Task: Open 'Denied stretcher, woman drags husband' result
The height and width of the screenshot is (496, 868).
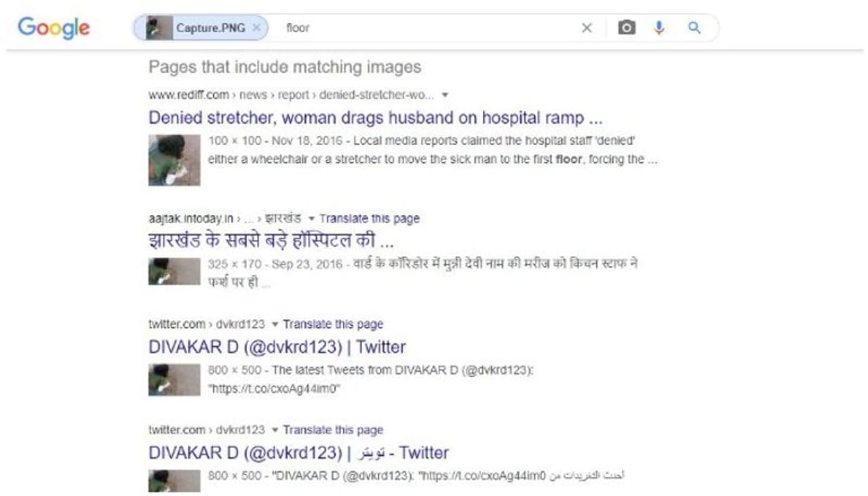Action: 376,117
